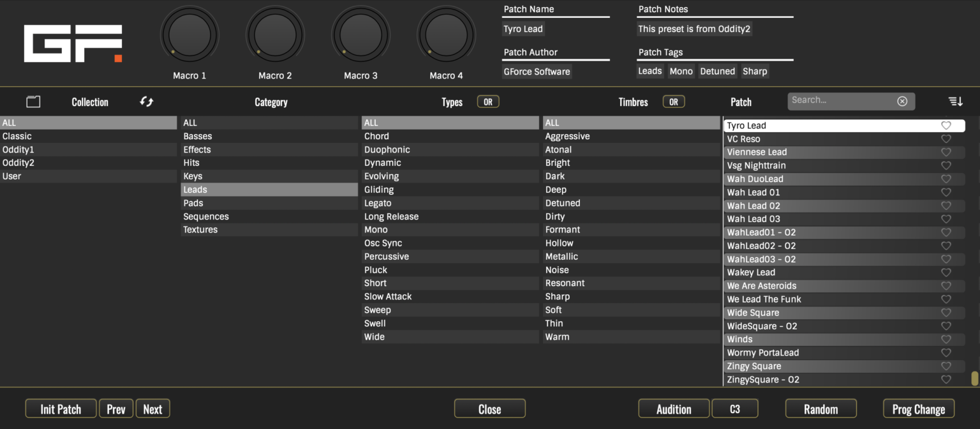
Task: Favorite the We Are Asteroids heart icon
Action: pos(946,285)
